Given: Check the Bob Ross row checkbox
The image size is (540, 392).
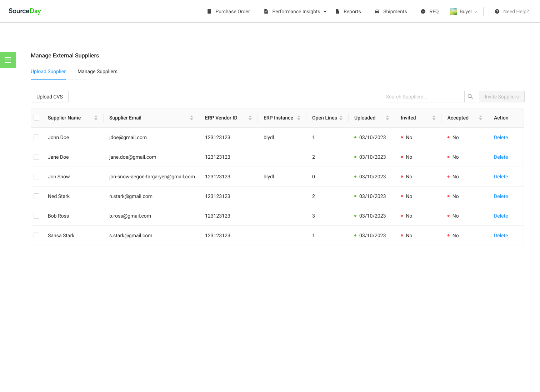Looking at the screenshot, I should [36, 216].
